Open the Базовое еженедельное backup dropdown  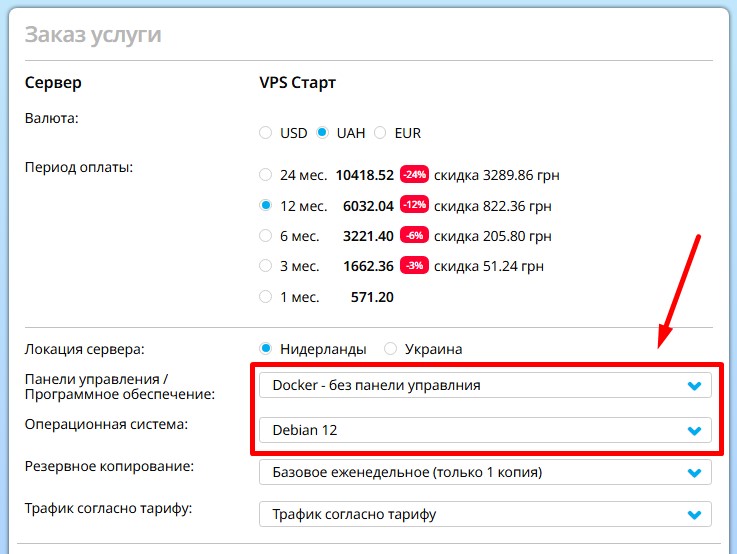tap(485, 472)
